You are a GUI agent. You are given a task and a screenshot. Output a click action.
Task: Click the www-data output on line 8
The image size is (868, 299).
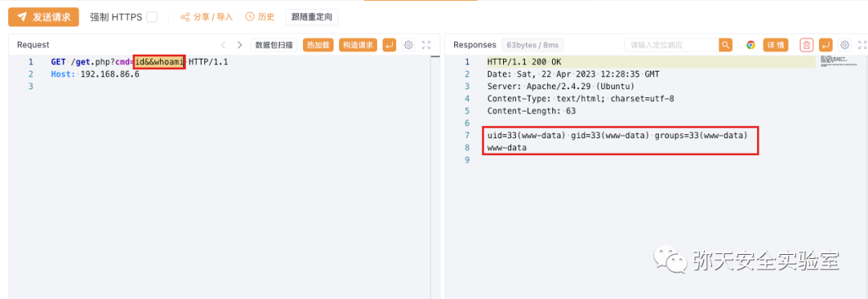coord(506,148)
